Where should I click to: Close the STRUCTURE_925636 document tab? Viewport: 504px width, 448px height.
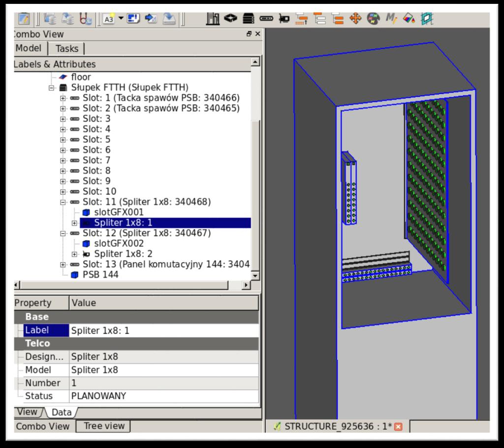398,427
